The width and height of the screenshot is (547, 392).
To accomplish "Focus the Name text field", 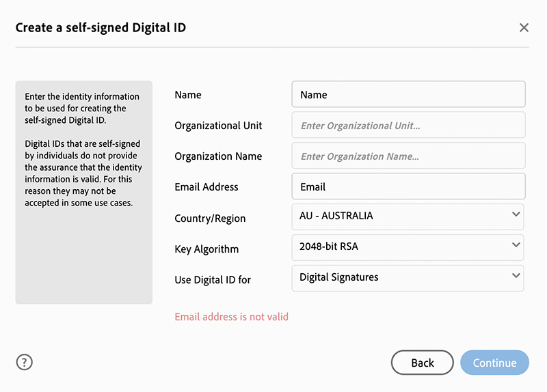I will [x=408, y=95].
